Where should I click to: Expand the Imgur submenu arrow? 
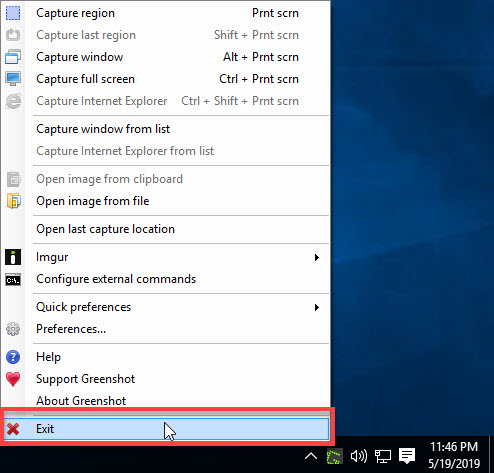[317, 257]
